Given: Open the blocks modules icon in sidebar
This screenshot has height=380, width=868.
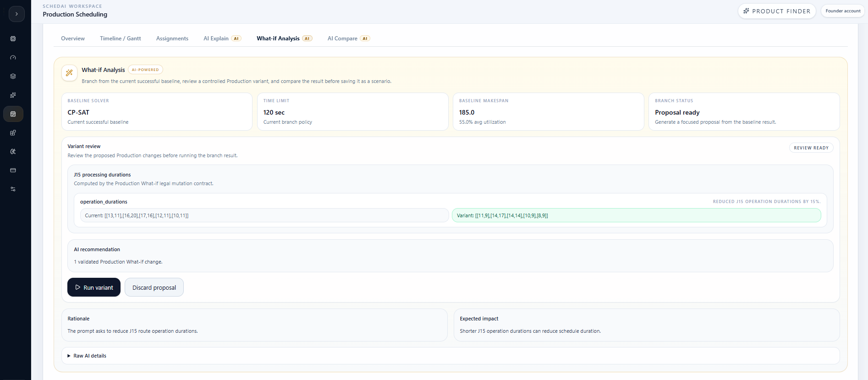Looking at the screenshot, I should pyautogui.click(x=13, y=133).
